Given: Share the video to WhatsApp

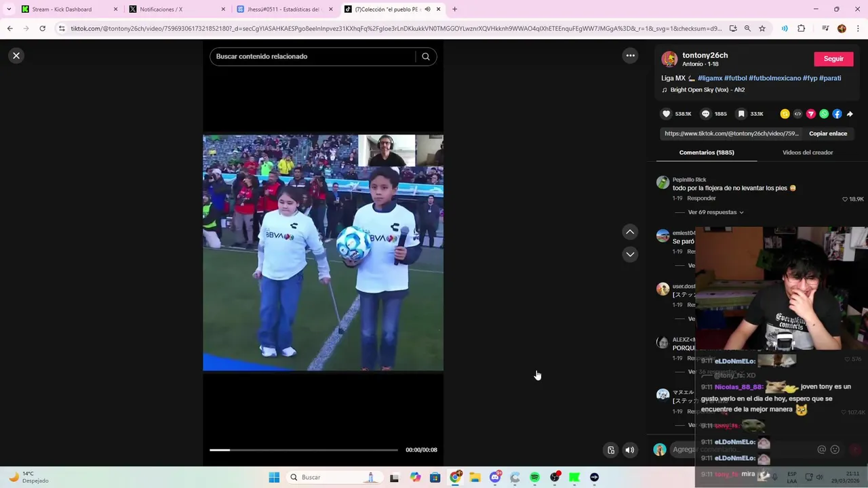Looking at the screenshot, I should coord(824,114).
